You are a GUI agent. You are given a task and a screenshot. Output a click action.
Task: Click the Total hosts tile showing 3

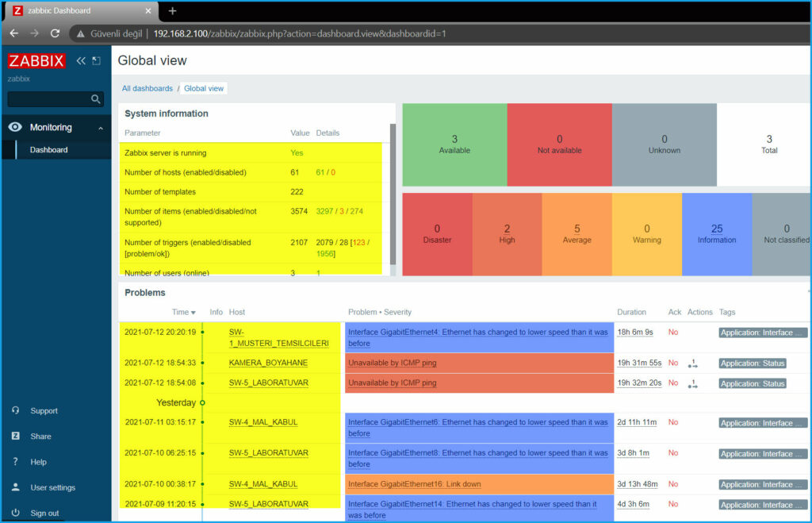764,144
